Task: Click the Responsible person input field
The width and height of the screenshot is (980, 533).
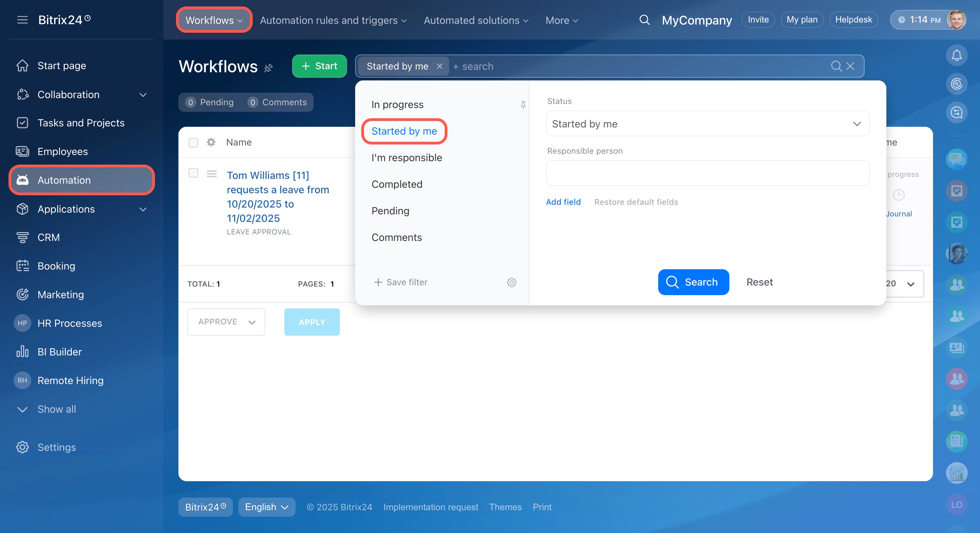Action: 707,173
